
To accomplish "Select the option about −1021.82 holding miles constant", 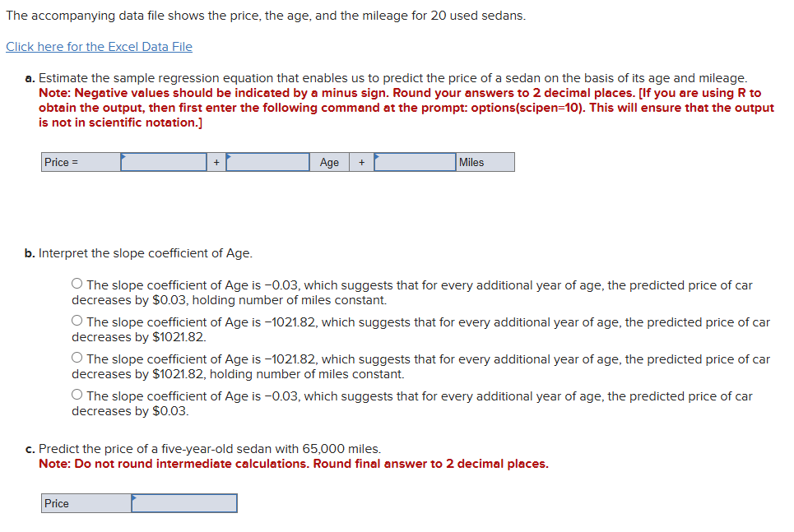I will coord(77,357).
